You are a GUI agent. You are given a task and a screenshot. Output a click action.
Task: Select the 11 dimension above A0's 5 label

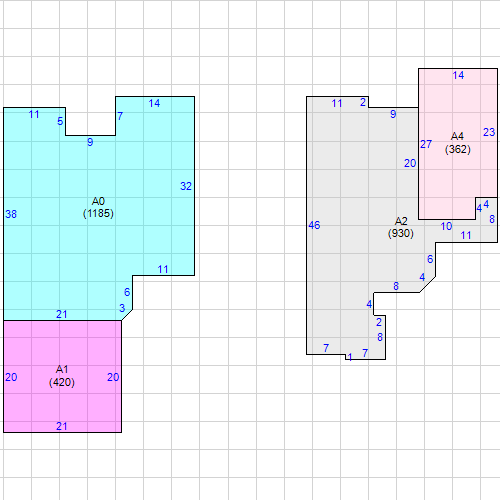pyautogui.click(x=34, y=114)
